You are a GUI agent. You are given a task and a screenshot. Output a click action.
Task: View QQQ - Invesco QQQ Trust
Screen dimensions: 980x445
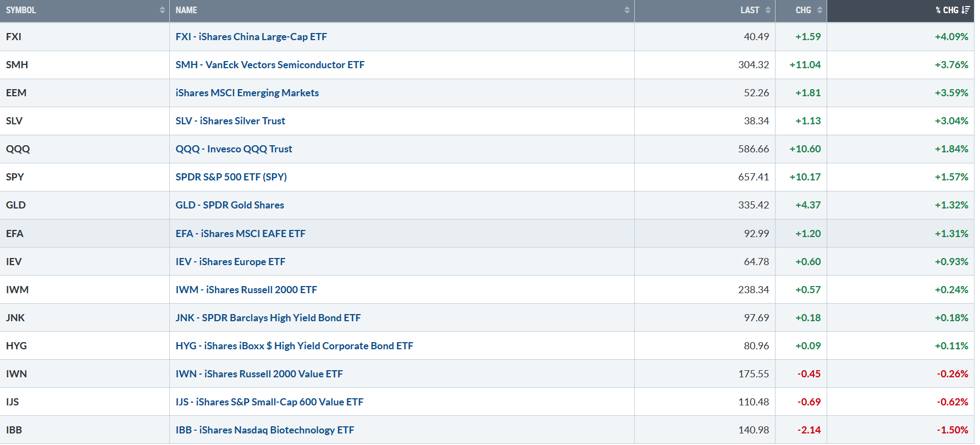point(234,149)
